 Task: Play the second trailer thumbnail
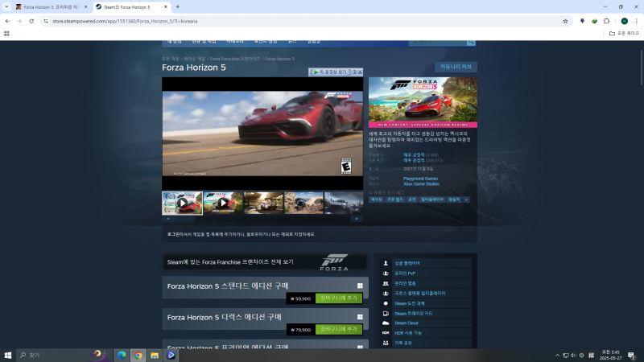point(223,203)
